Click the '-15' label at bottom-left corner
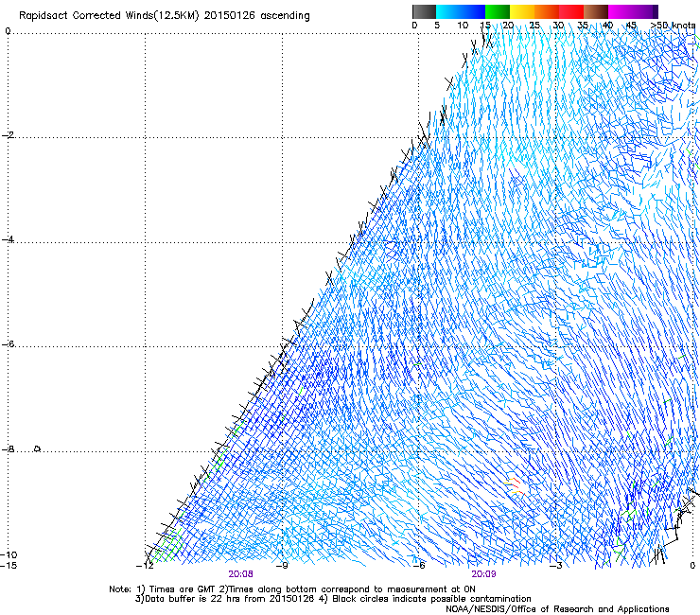700x615 pixels. tap(9, 565)
